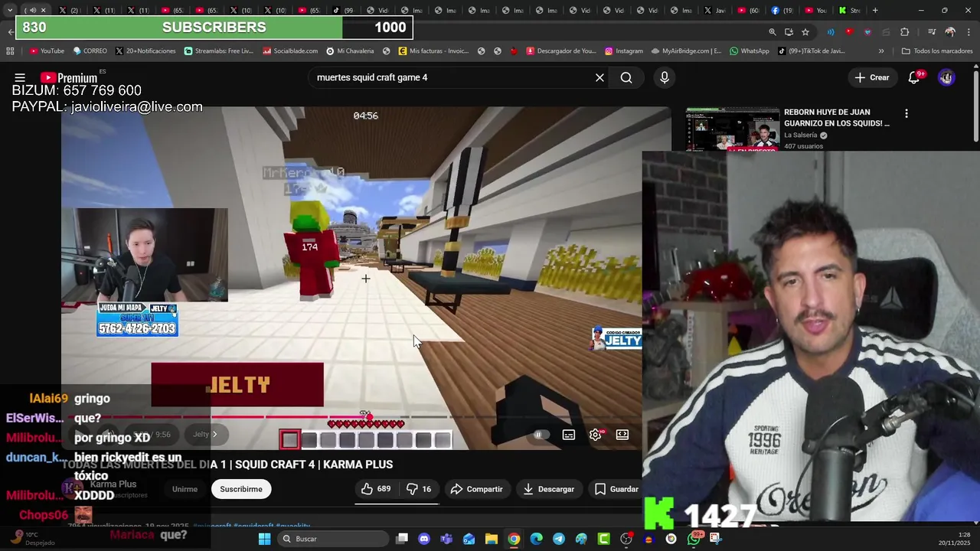Go to YouTube Premium home logo
980x551 pixels.
point(69,77)
